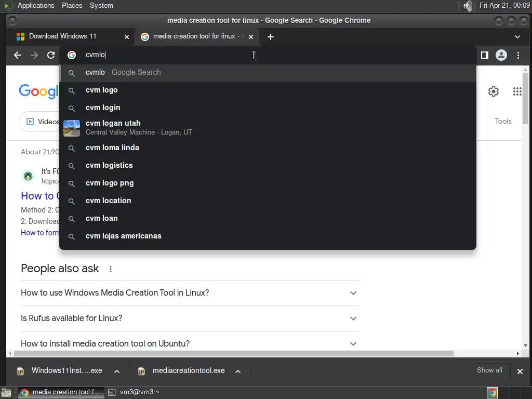This screenshot has width=532, height=399.
Task: Open the tab search dropdown arrow
Action: pos(517,37)
